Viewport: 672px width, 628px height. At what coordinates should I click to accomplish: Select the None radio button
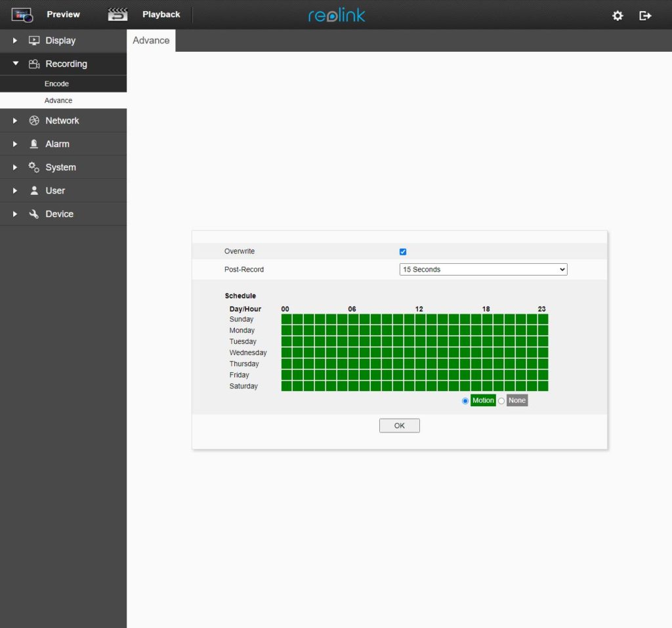coord(501,401)
